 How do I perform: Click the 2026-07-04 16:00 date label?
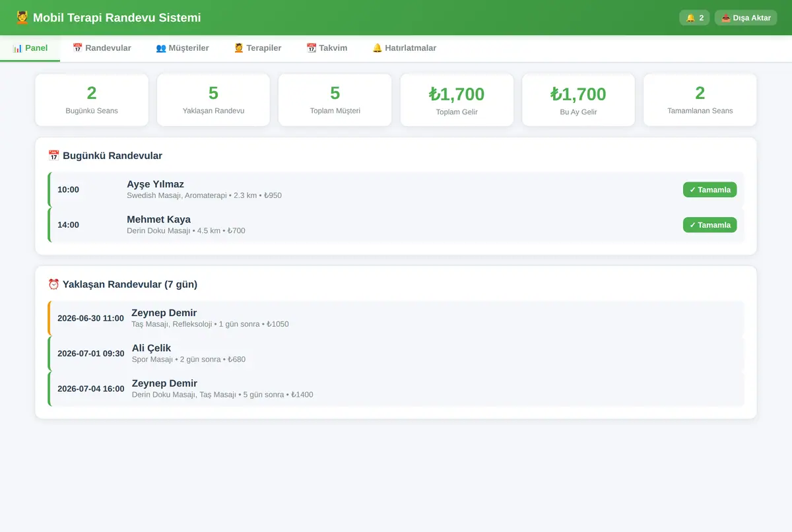[90, 389]
